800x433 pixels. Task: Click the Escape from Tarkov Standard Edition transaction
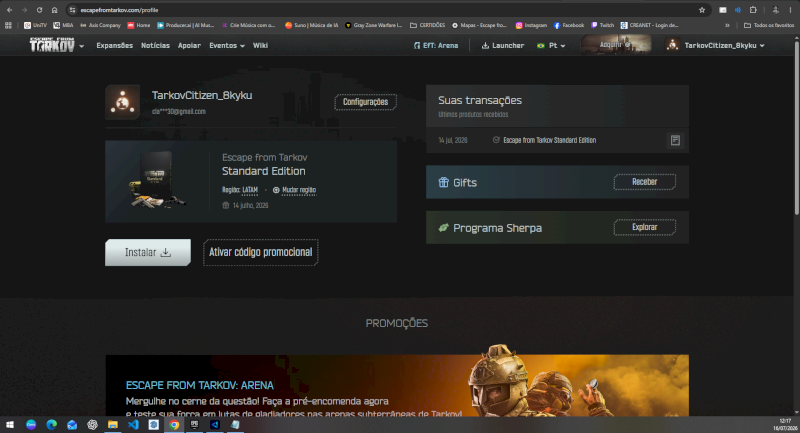pos(549,140)
